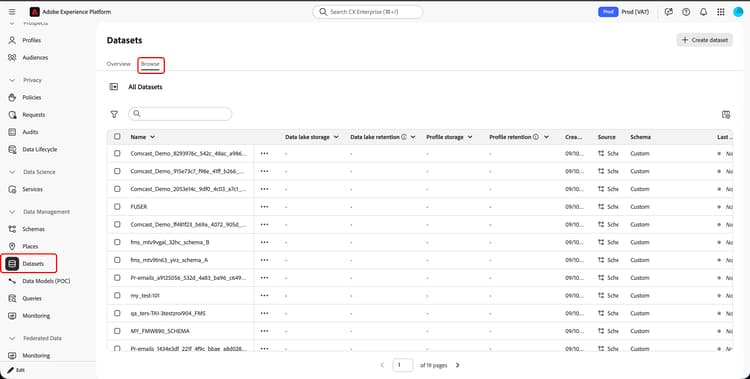The image size is (750, 379).
Task: Toggle the All Datasets side panel icon
Action: pyautogui.click(x=113, y=87)
